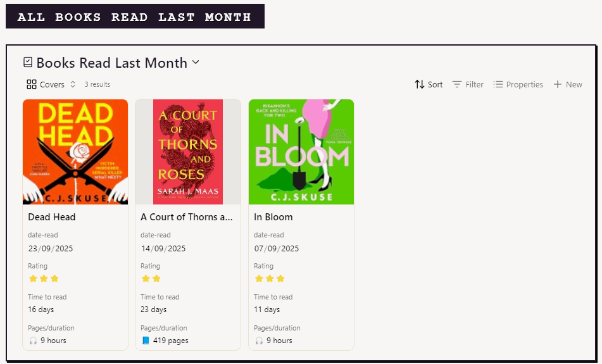Click the headphones icon on In Bloom card
This screenshot has width=602, height=364.
tap(259, 341)
